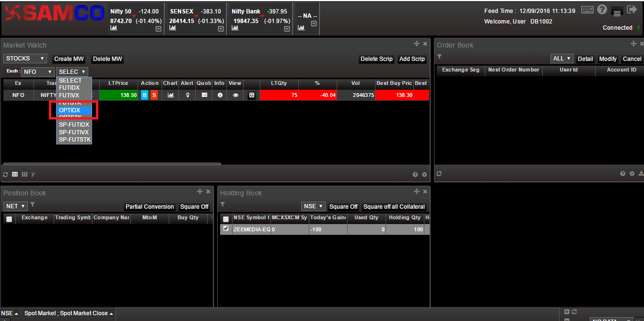Open the filter icon in Order Book
This screenshot has height=321, width=644.
point(439,57)
